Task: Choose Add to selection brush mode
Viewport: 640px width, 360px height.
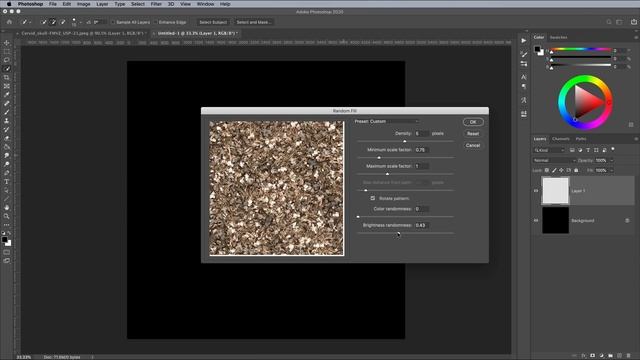Action: tap(53, 22)
